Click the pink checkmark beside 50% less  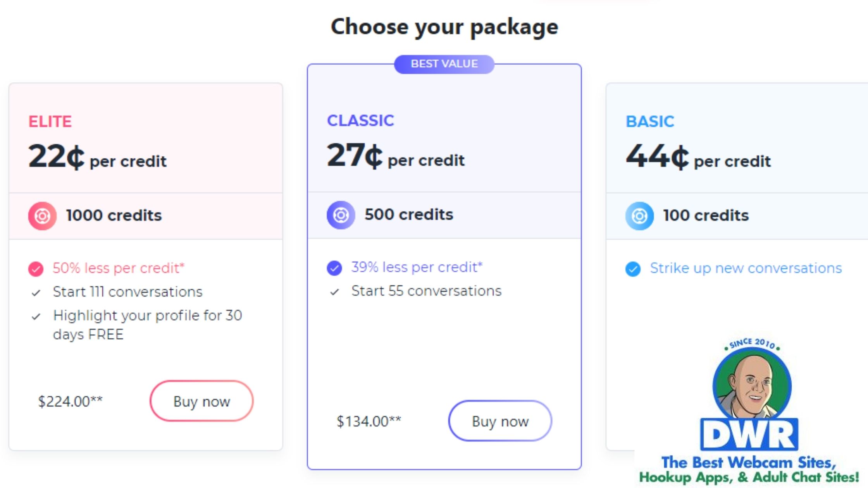pyautogui.click(x=36, y=269)
